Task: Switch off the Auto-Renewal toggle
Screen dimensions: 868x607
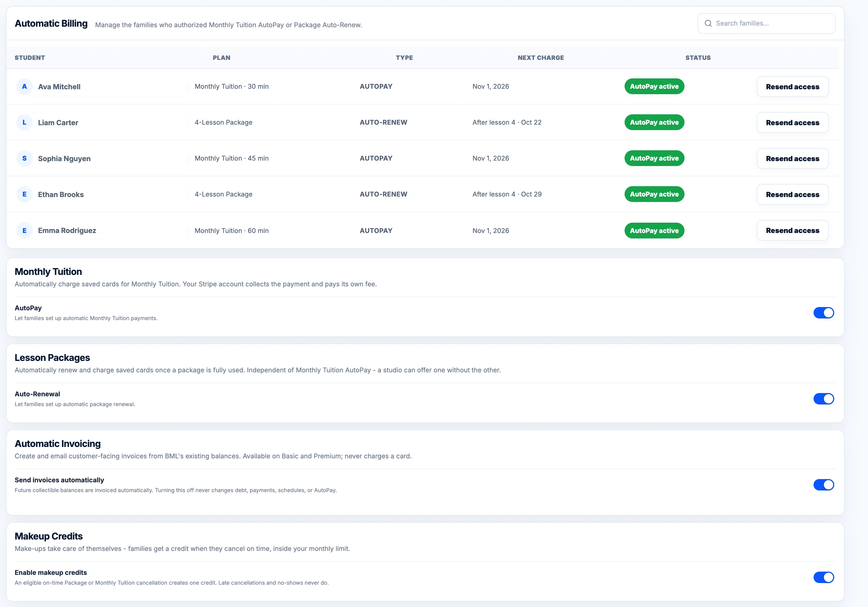Action: (824, 399)
